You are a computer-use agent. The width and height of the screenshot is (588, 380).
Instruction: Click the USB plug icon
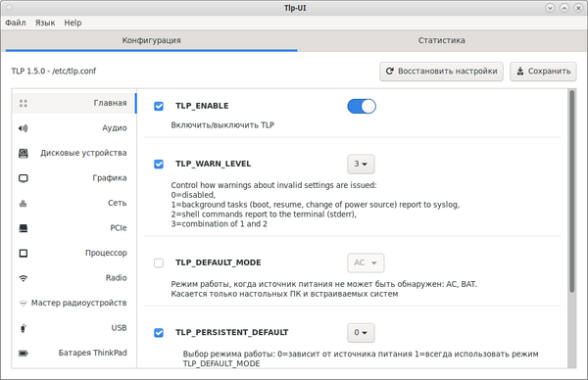[24, 328]
